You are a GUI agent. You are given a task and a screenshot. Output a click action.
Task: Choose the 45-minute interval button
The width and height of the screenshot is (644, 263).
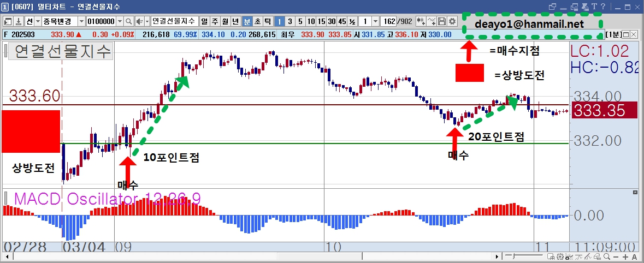click(342, 21)
